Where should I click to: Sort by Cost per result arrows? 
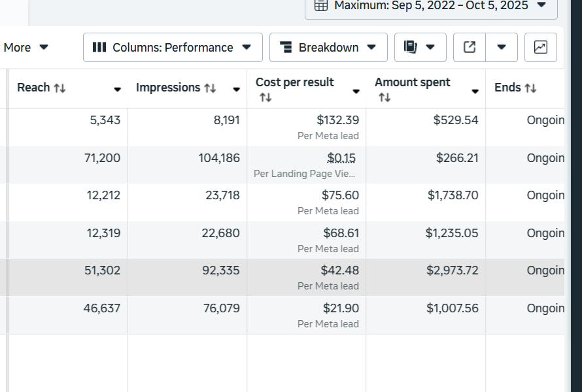pyautogui.click(x=265, y=97)
